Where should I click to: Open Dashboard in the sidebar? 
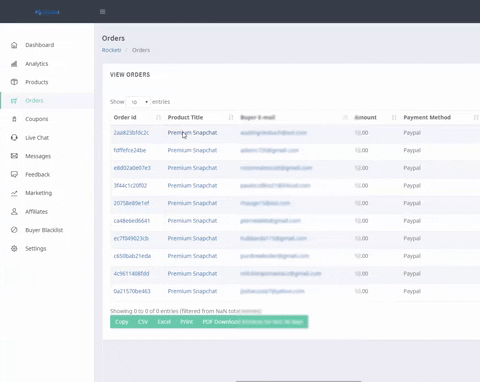pyautogui.click(x=40, y=45)
